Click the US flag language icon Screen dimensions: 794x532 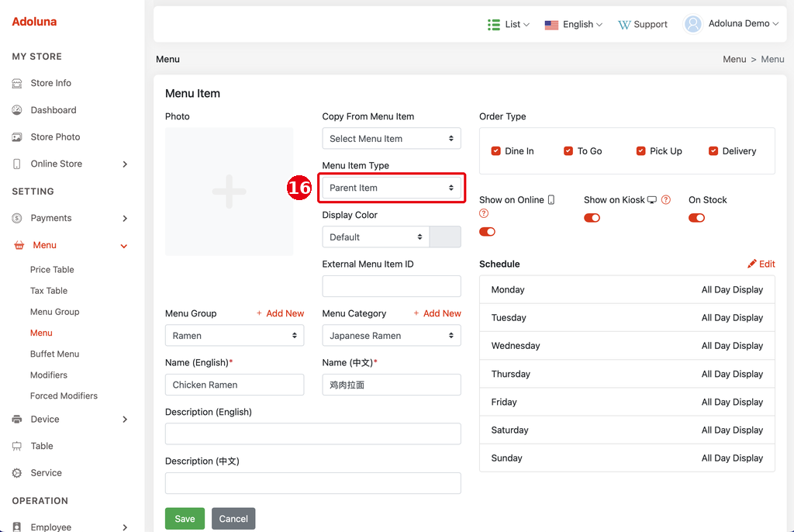coord(551,25)
